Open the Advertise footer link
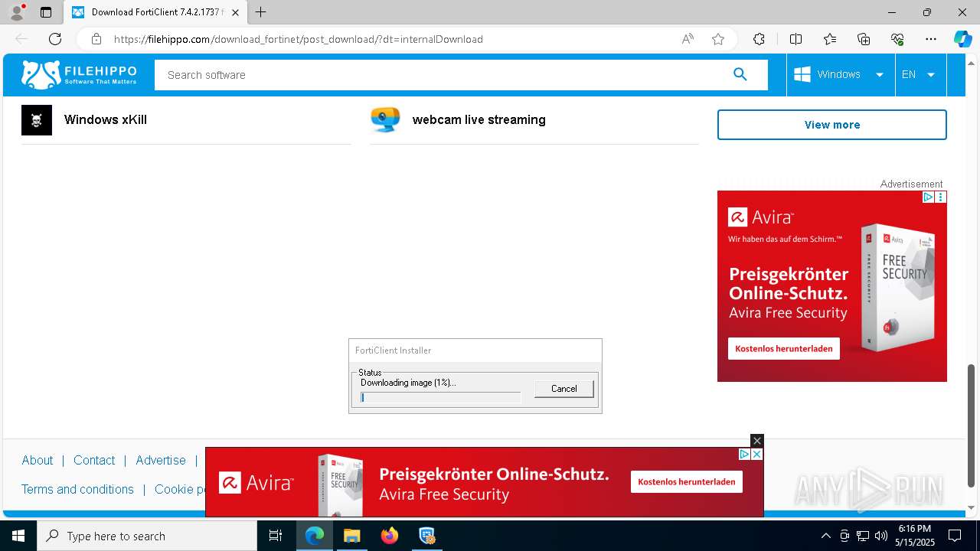 pyautogui.click(x=161, y=460)
